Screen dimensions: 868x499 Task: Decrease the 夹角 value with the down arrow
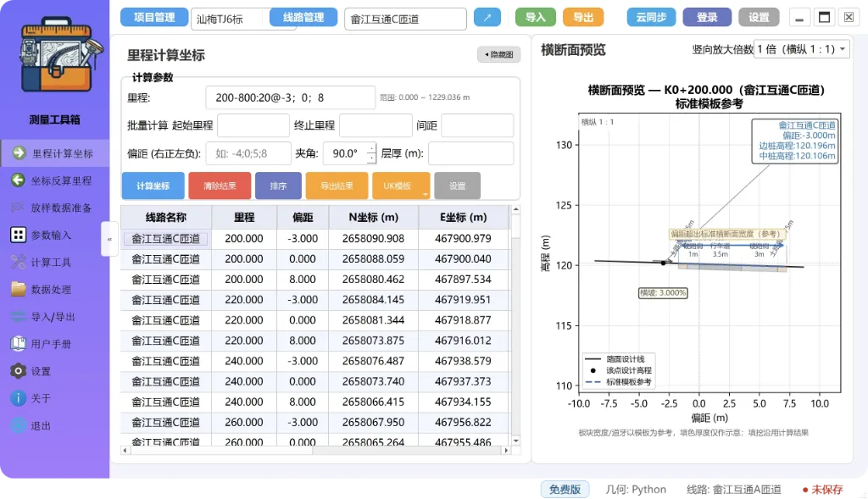(x=371, y=158)
